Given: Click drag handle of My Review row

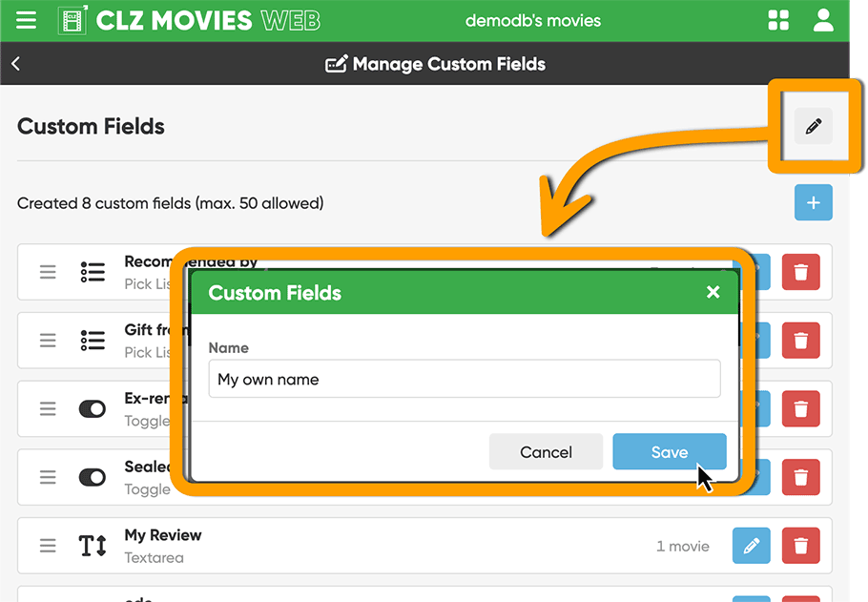Looking at the screenshot, I should (x=48, y=547).
